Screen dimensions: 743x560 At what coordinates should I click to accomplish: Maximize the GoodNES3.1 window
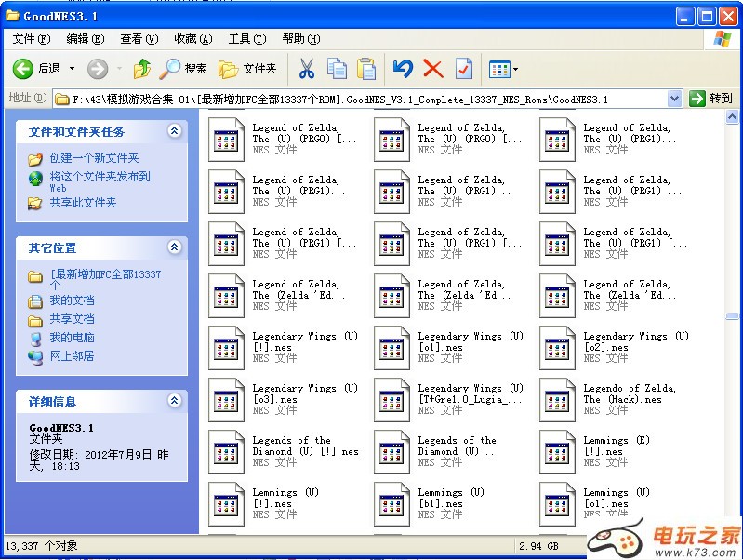pos(707,17)
